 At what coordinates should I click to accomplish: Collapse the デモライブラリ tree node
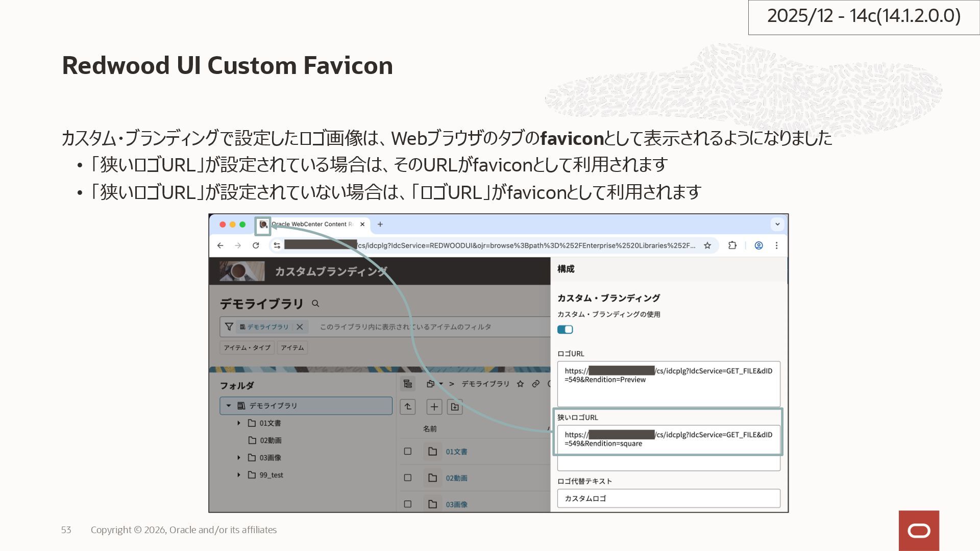pyautogui.click(x=229, y=406)
